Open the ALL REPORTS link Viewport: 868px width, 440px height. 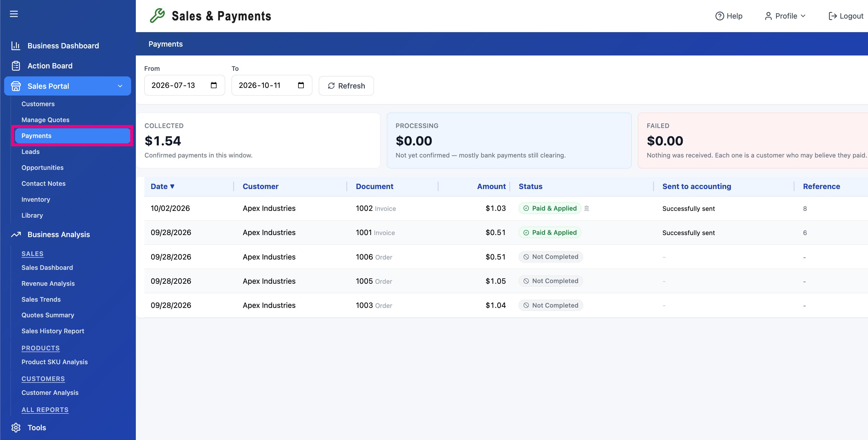[x=45, y=410]
